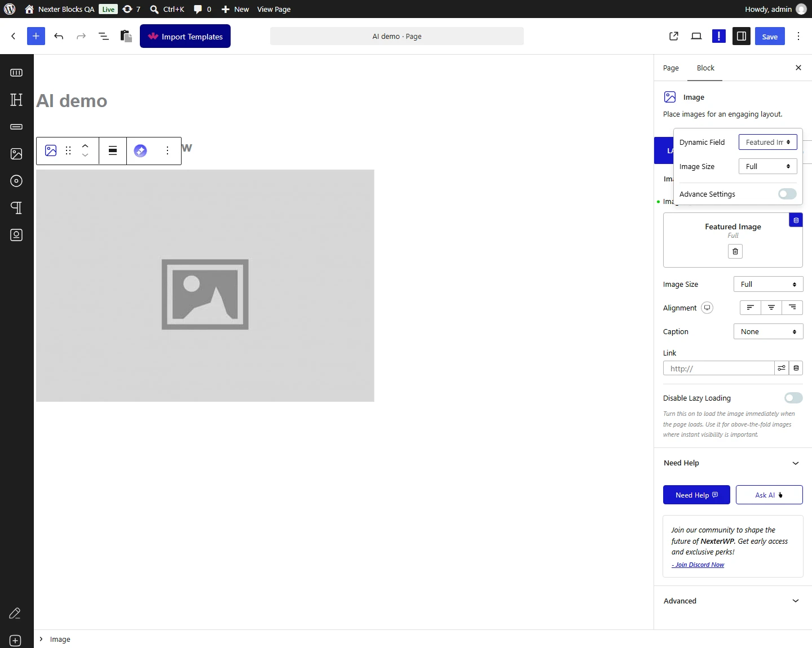Click the Ask AI button
Image resolution: width=812 pixels, height=648 pixels.
click(769, 495)
